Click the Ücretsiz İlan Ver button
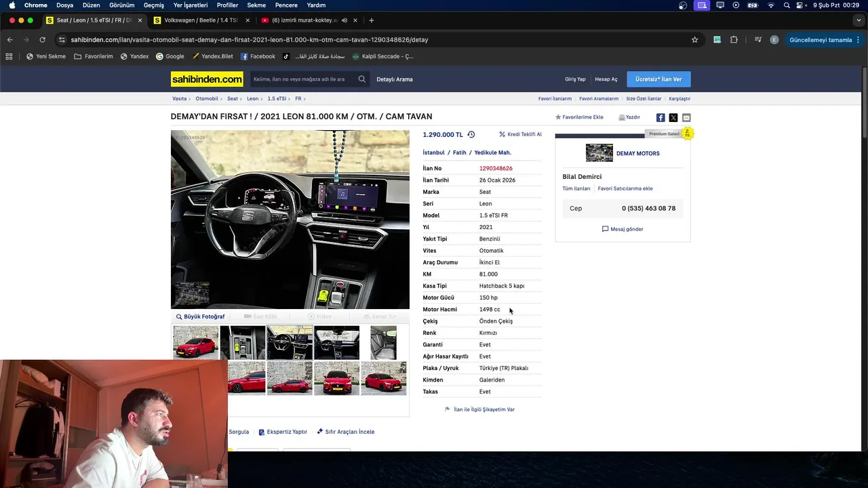The image size is (868, 488). point(658,79)
